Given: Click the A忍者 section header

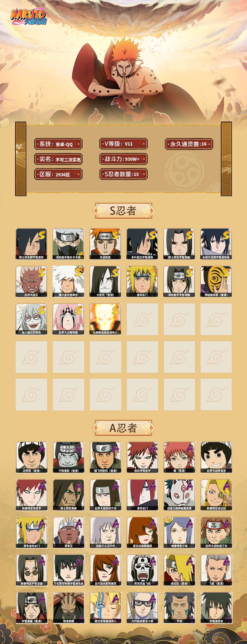Looking at the screenshot, I should point(123,428).
